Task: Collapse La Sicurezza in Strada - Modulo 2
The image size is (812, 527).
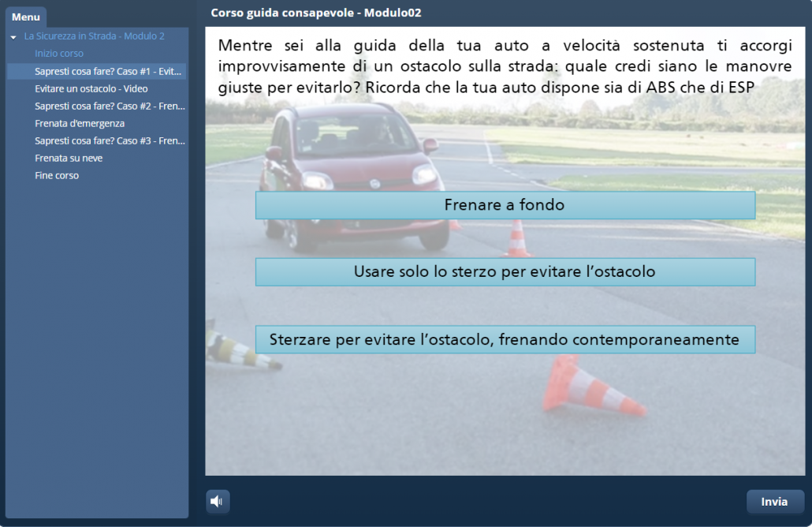Action: 13,37
